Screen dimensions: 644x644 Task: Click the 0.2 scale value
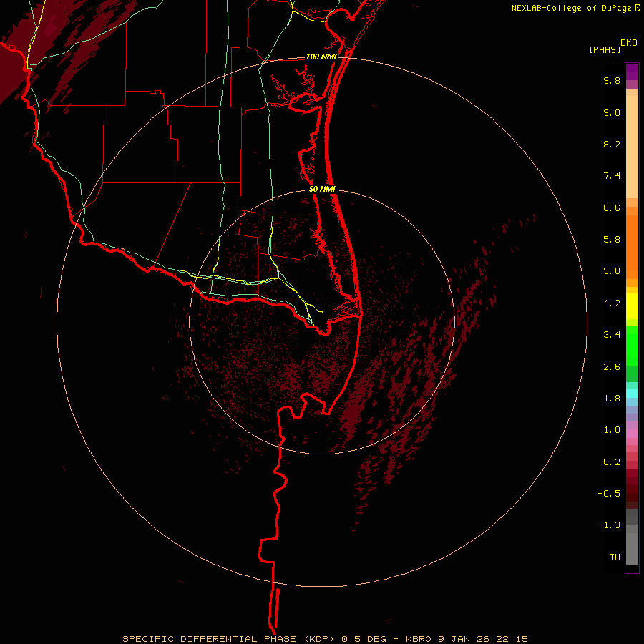pyautogui.click(x=612, y=462)
